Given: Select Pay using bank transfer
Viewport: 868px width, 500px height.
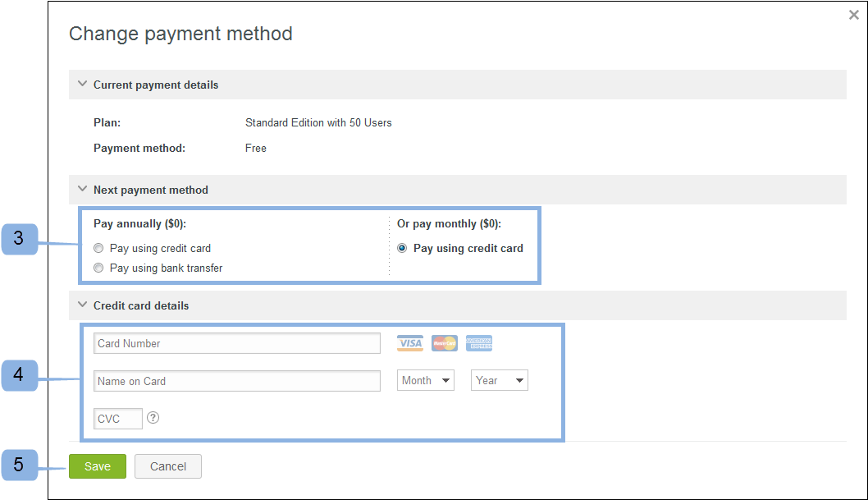Looking at the screenshot, I should (98, 267).
